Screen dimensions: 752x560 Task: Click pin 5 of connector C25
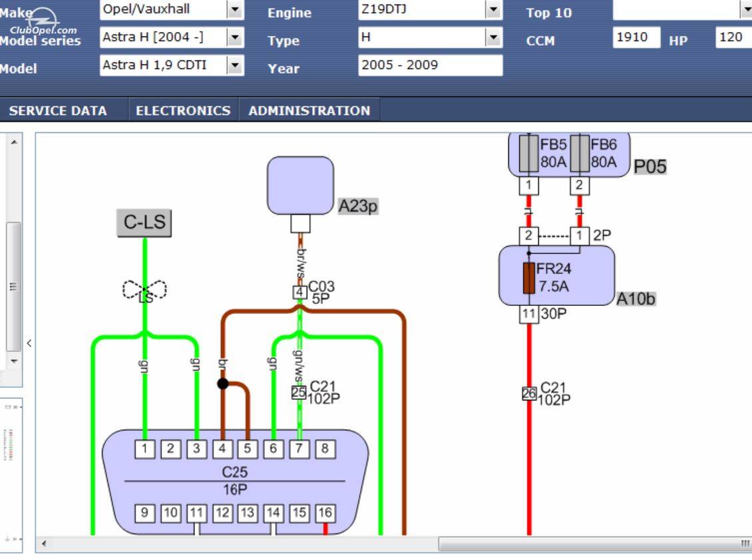(x=248, y=449)
